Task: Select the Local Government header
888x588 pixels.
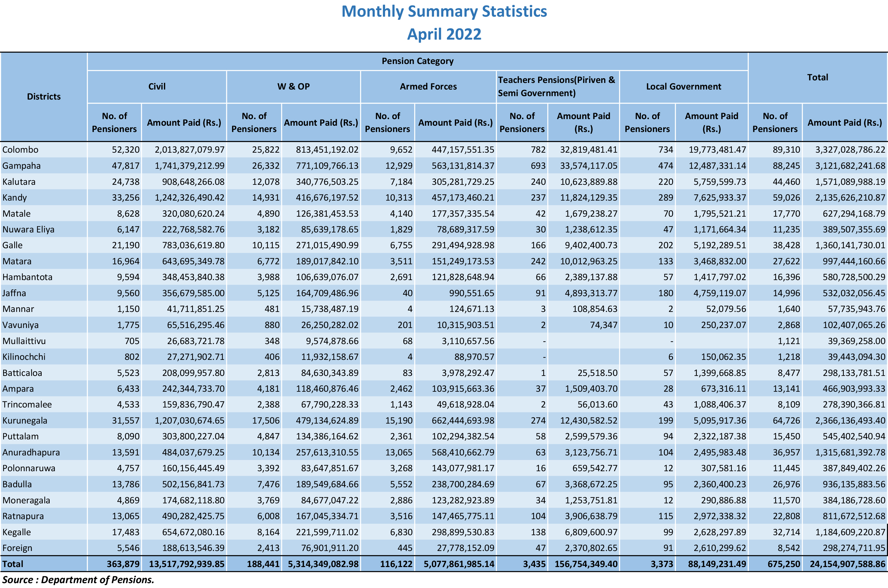Action: coord(684,87)
